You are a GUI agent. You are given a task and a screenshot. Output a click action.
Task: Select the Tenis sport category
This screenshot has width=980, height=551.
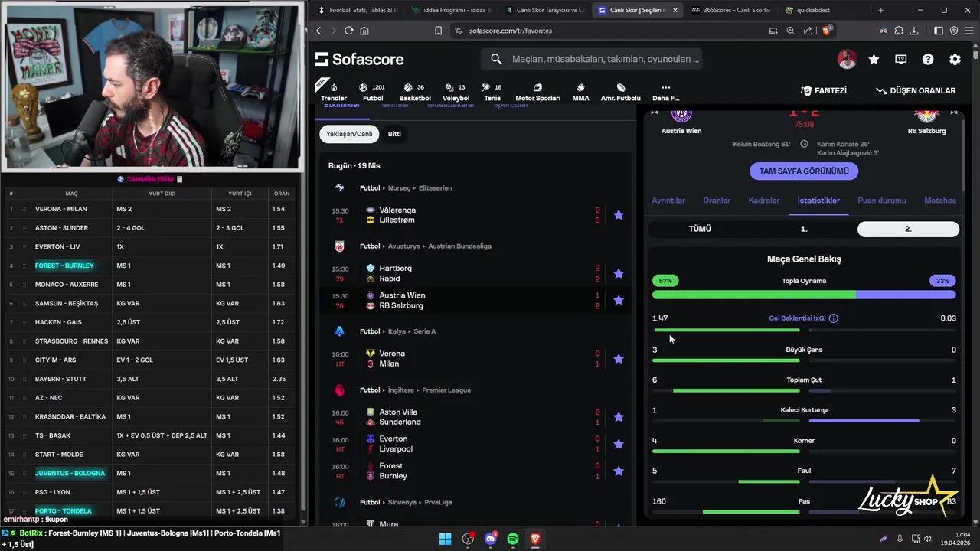[492, 92]
